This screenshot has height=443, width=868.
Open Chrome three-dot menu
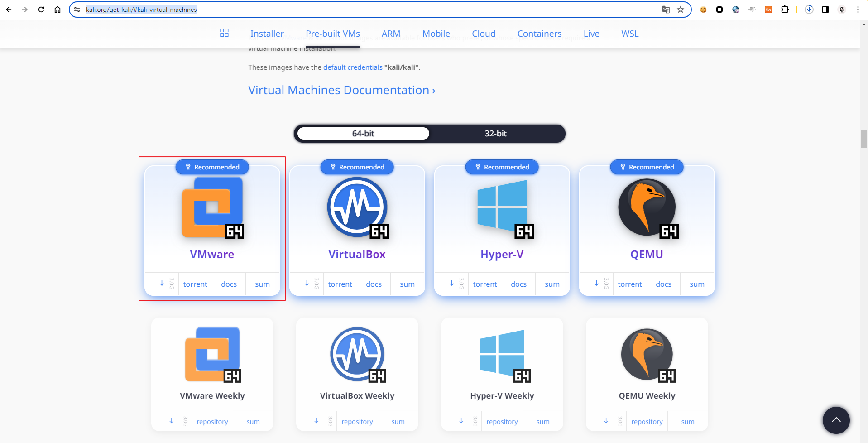coord(858,10)
